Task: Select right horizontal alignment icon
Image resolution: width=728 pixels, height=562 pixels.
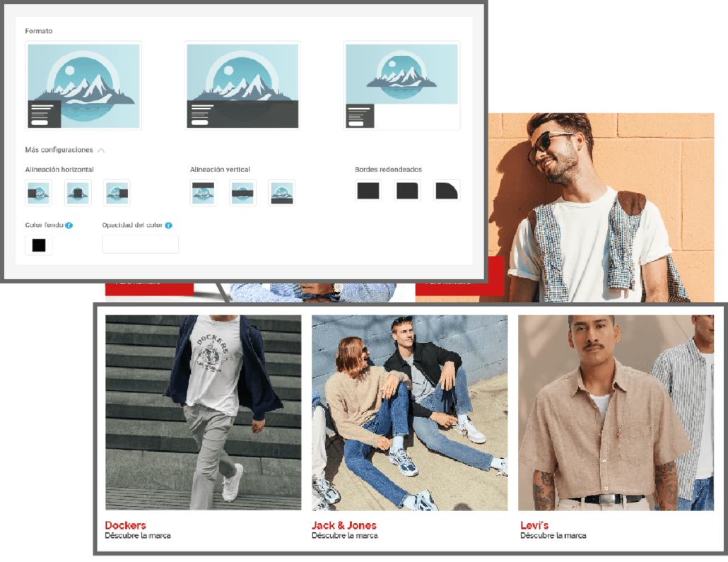Action: (117, 192)
